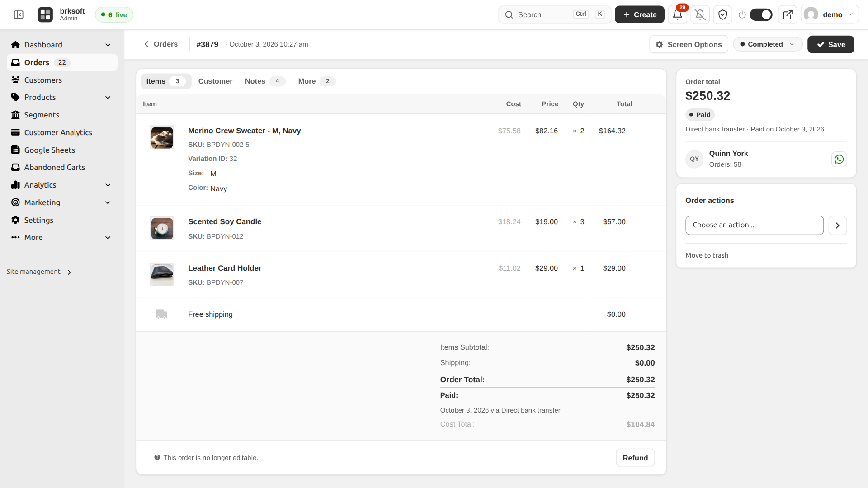The image size is (868, 488).
Task: Click the muted bell icon
Action: pos(700,15)
